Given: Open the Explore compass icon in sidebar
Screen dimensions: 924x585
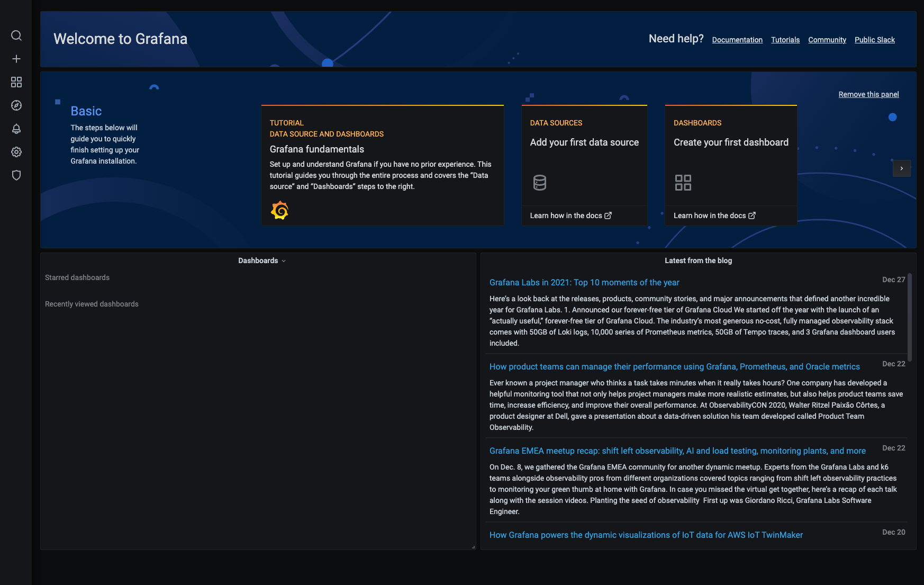Looking at the screenshot, I should pos(16,105).
